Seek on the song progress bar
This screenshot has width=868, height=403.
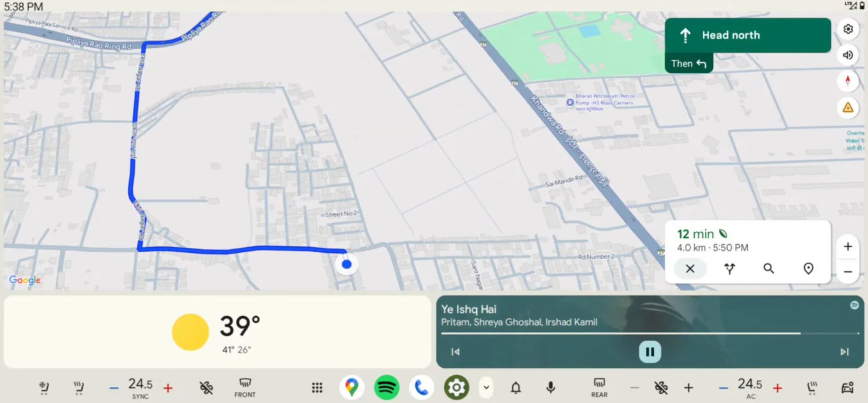pos(649,333)
